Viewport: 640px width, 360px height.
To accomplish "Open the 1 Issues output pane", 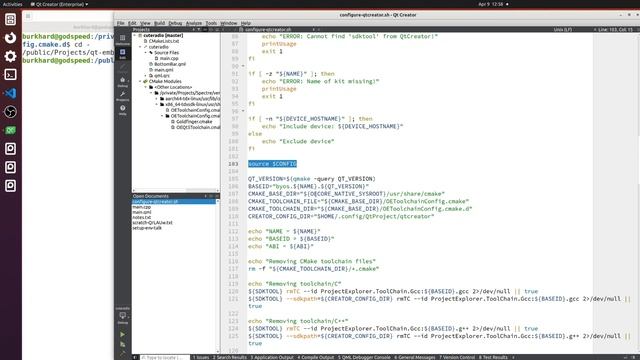I will tap(201, 357).
